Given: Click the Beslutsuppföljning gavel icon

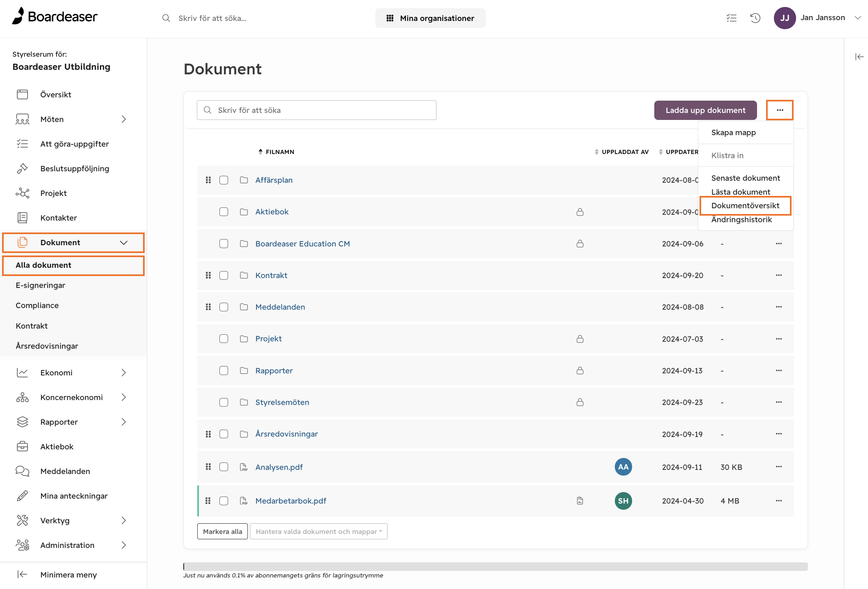Looking at the screenshot, I should (x=22, y=168).
